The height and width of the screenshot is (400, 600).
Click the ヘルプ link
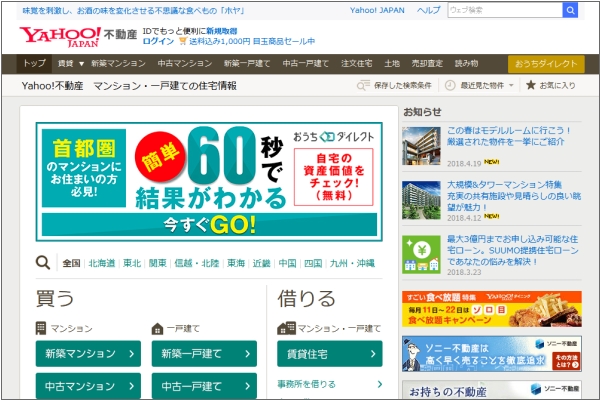coord(429,10)
